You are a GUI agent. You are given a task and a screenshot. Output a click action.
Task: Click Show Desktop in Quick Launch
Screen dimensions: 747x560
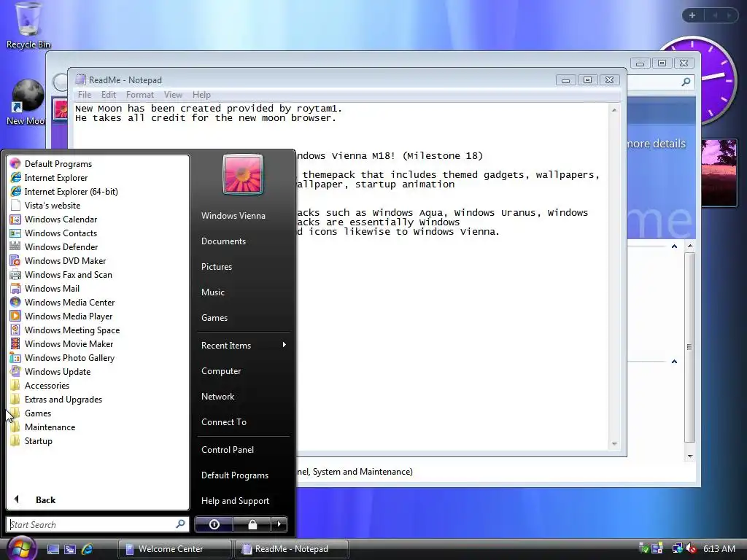[x=53, y=549]
